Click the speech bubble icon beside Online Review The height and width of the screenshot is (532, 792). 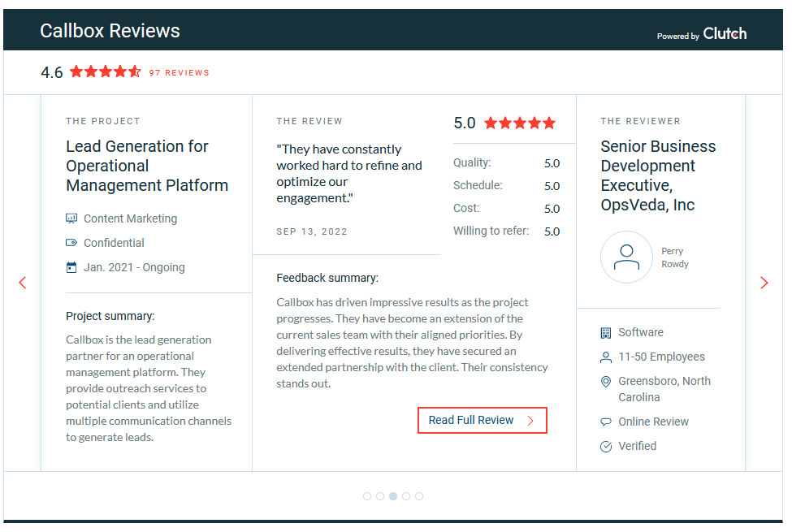click(x=606, y=422)
